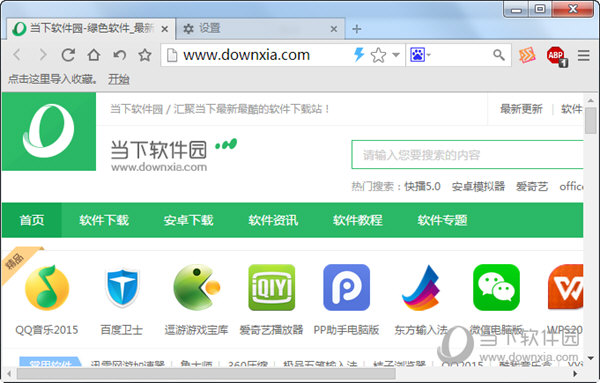Viewport: 600px width, 383px height.
Task: Open the orange extension icon
Action: (527, 55)
